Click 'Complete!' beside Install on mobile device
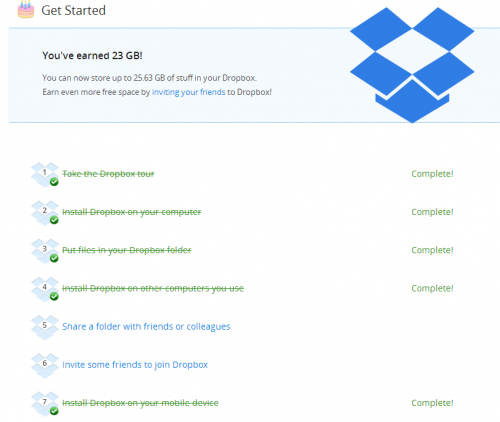The height and width of the screenshot is (422, 500). coord(432,403)
